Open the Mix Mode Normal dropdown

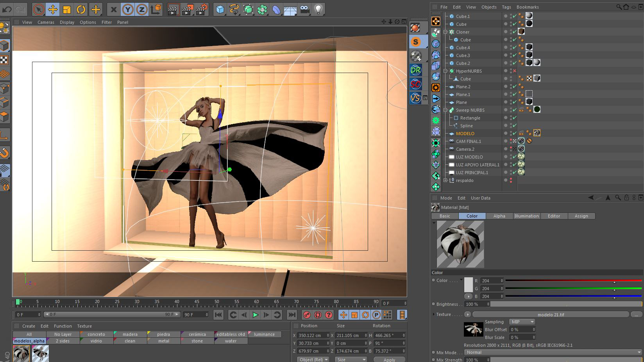[553, 352]
